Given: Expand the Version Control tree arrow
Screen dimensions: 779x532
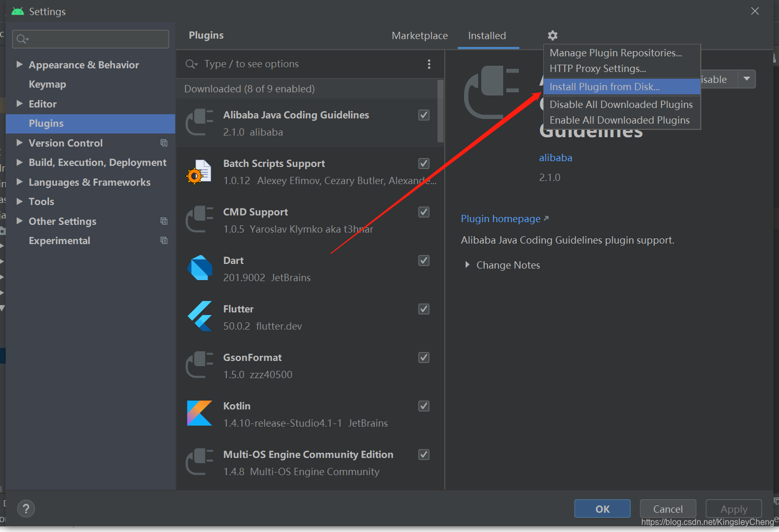Looking at the screenshot, I should (19, 142).
